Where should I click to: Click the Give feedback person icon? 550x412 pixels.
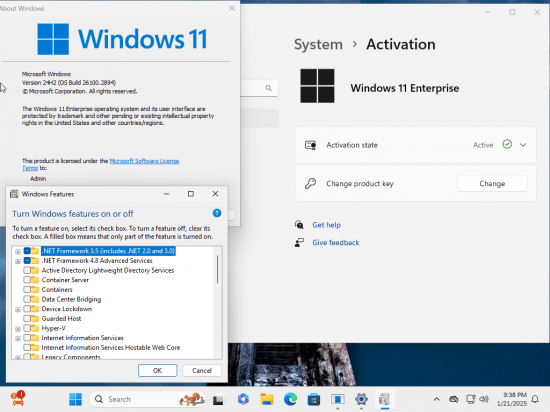(x=299, y=242)
